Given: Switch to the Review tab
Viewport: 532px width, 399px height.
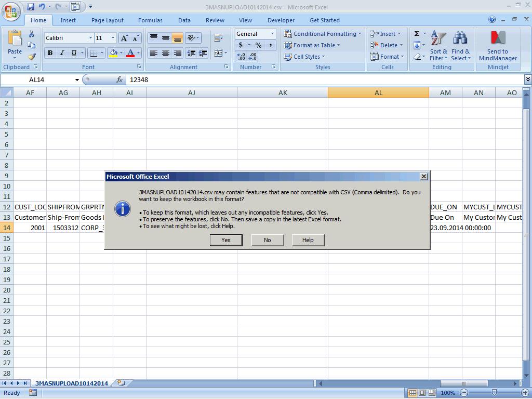Looking at the screenshot, I should (215, 20).
